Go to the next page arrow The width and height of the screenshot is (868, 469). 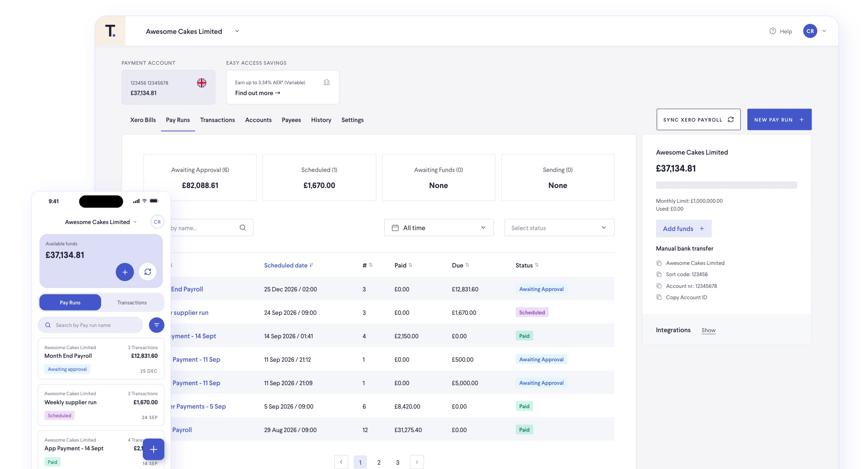click(x=417, y=462)
